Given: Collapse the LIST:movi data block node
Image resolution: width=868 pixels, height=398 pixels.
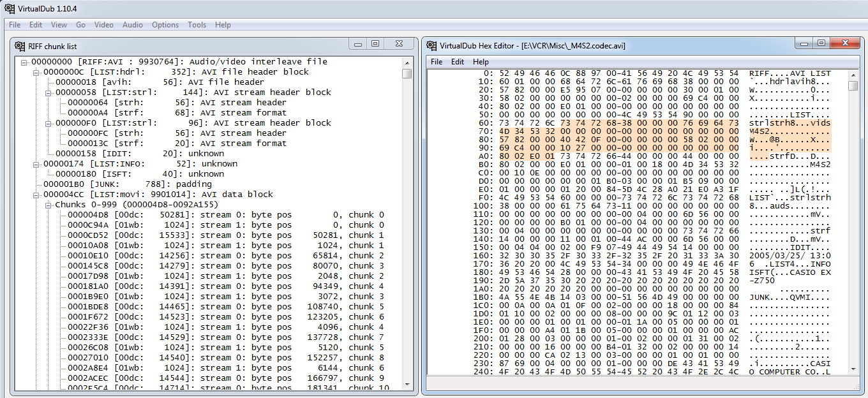Looking at the screenshot, I should (36, 195).
